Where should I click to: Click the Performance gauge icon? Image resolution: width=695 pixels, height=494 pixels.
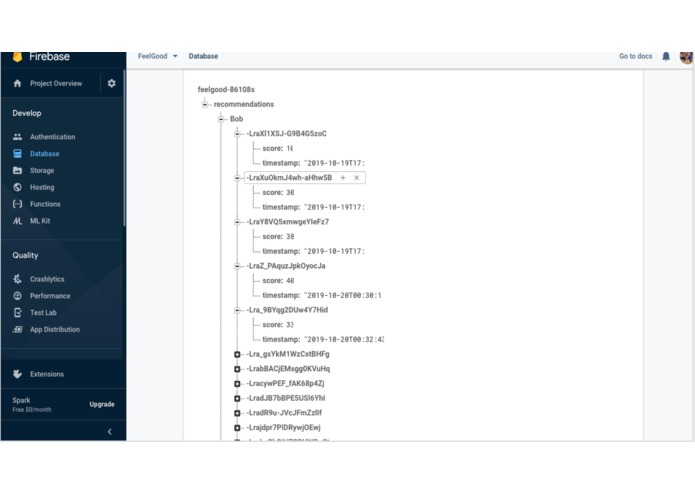point(17,296)
